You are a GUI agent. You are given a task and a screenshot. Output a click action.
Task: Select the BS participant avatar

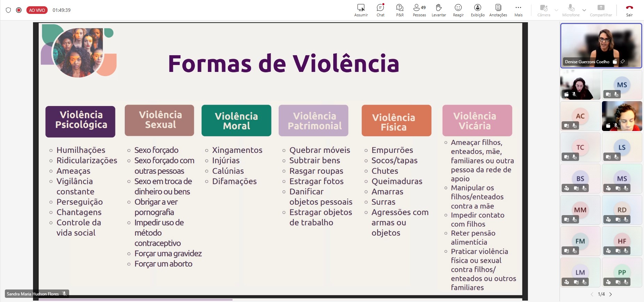[x=580, y=179]
